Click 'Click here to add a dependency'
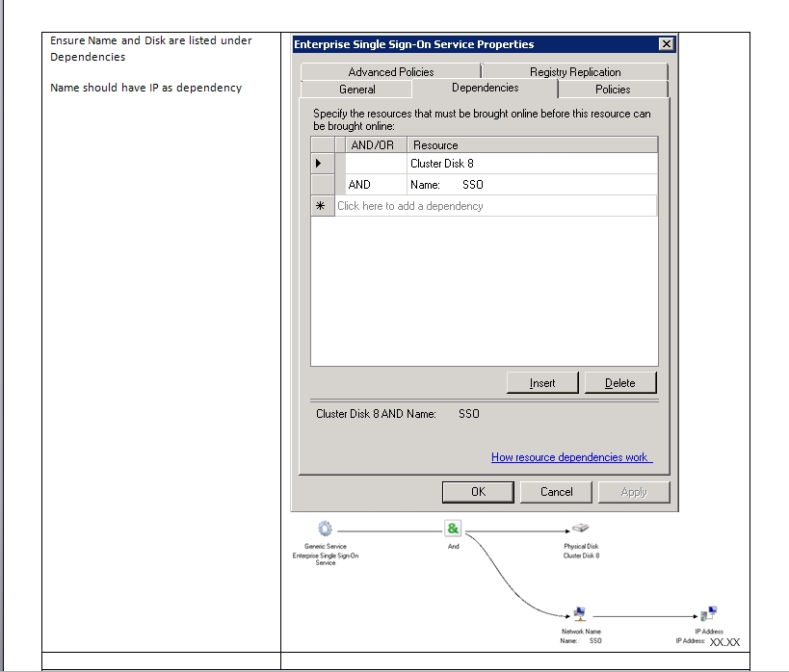The width and height of the screenshot is (789, 672). point(495,206)
